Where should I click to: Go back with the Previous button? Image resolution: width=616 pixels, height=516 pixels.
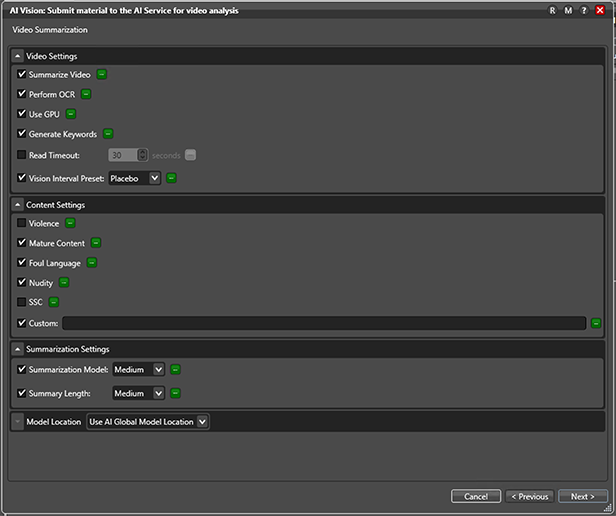point(530,496)
